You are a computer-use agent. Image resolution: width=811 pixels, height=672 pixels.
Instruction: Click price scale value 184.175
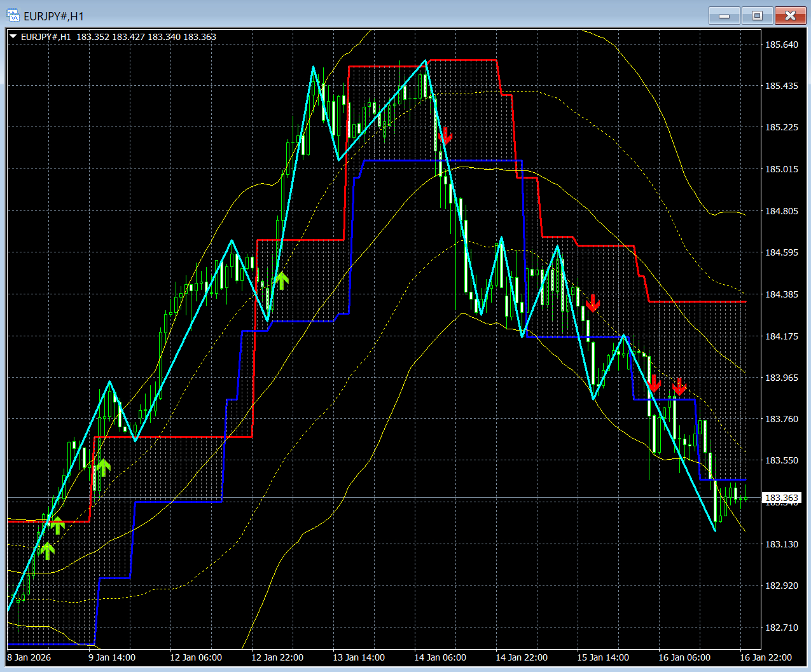click(x=781, y=336)
